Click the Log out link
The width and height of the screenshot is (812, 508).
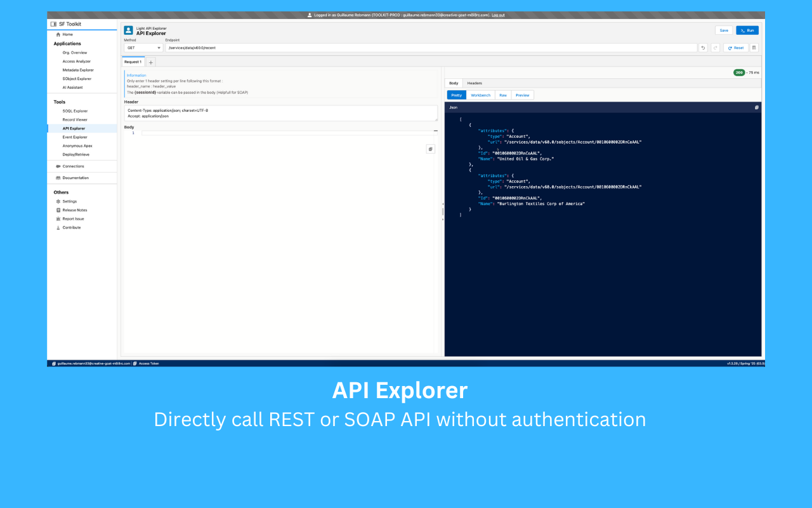(497, 15)
